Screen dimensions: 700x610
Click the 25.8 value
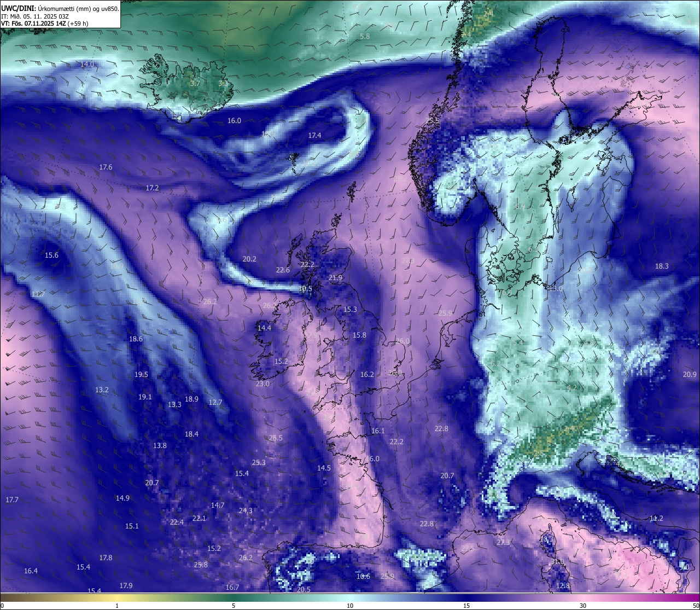201,565
